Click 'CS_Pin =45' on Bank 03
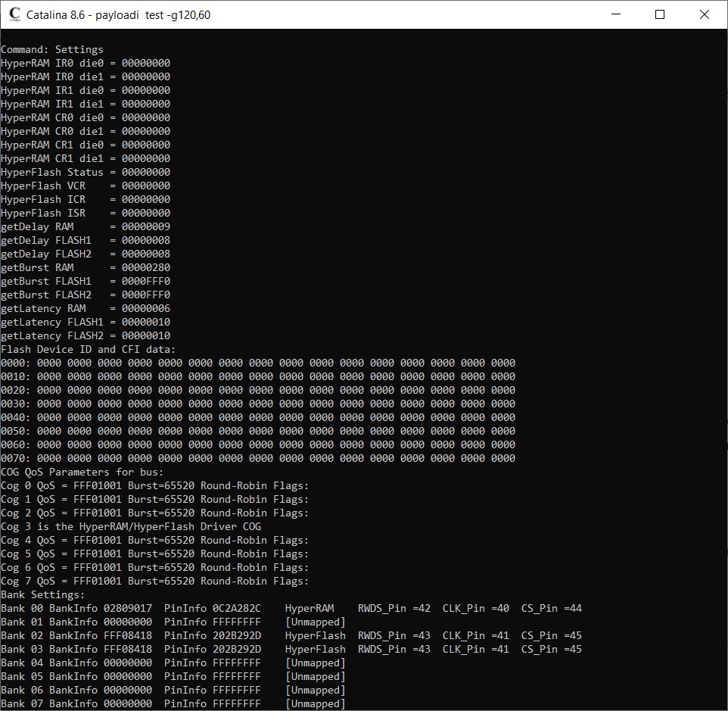The height and width of the screenshot is (711, 728). click(x=552, y=649)
